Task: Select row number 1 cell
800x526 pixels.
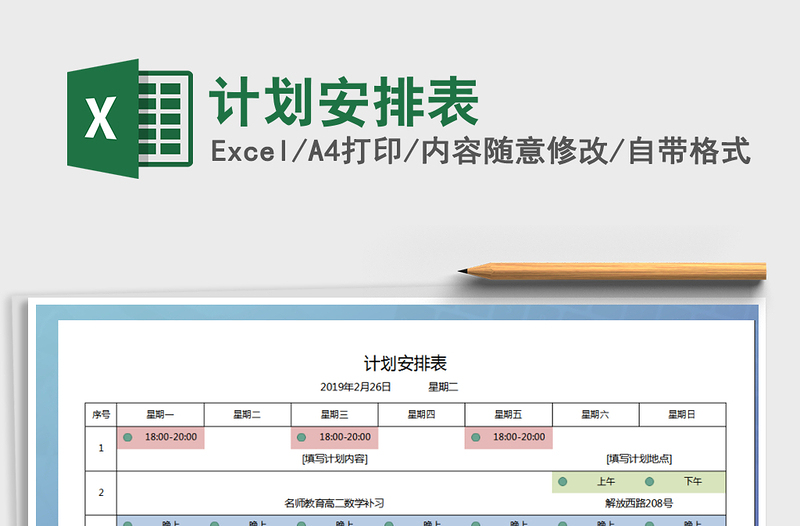Action: pos(101,448)
